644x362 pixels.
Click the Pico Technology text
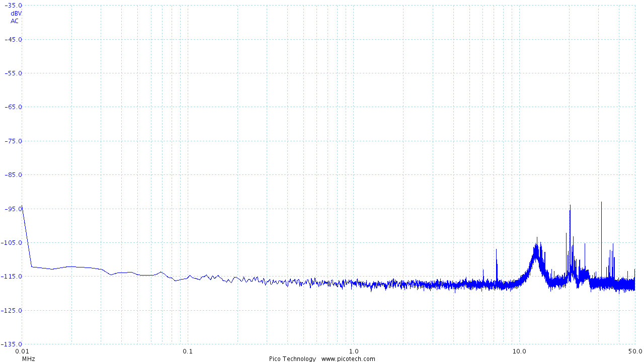click(292, 359)
